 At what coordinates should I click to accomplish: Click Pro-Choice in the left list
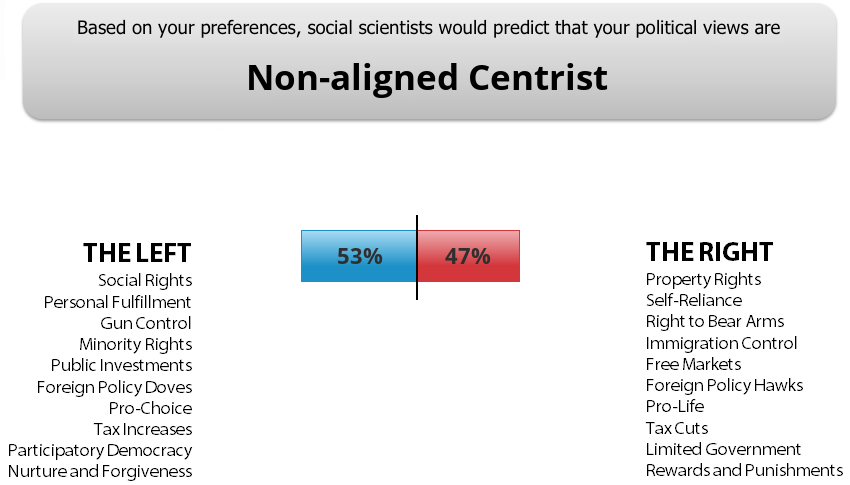click(x=150, y=408)
